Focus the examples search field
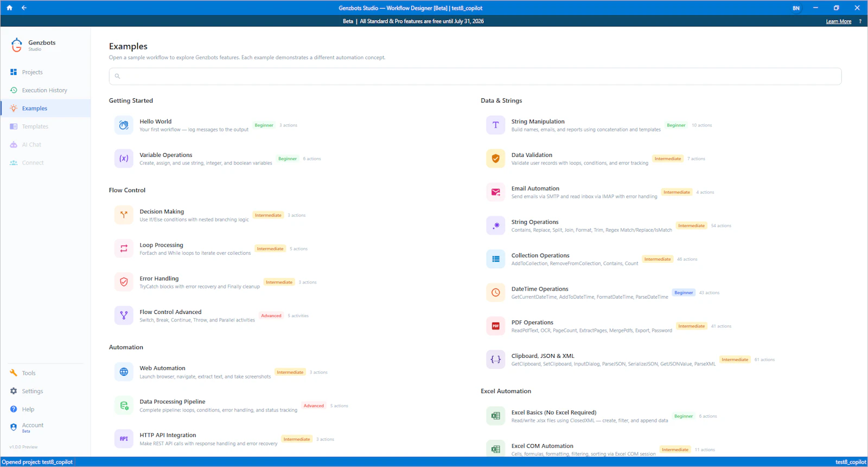This screenshot has width=868, height=467. pos(475,76)
